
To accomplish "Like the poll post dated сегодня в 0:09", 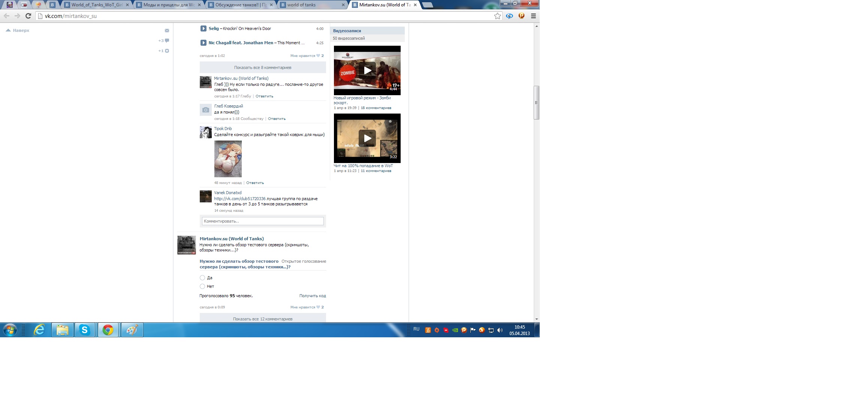I will coord(307,307).
